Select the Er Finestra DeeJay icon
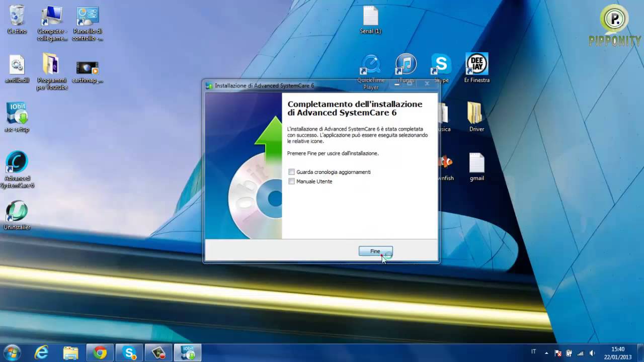Image resolution: width=644 pixels, height=362 pixels. tap(476, 68)
